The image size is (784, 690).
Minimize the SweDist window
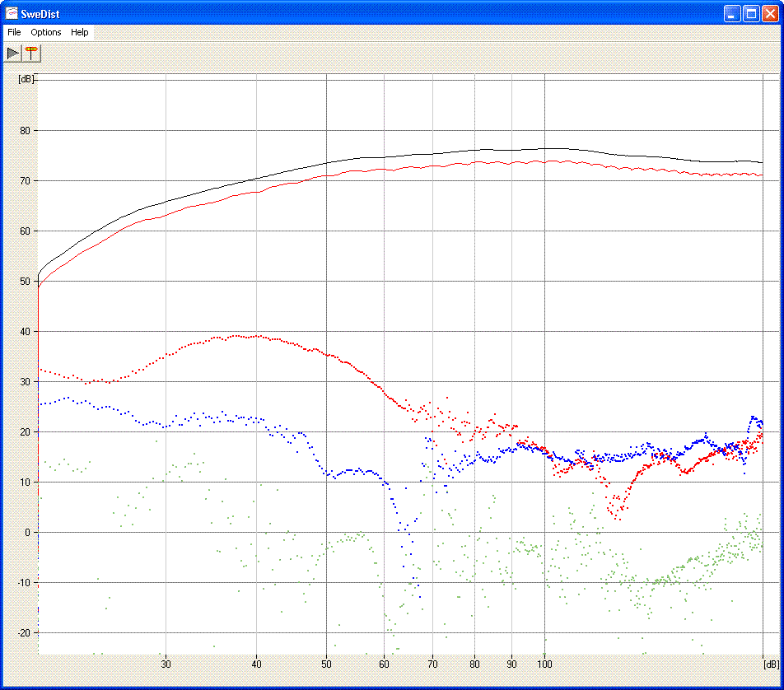coord(732,14)
